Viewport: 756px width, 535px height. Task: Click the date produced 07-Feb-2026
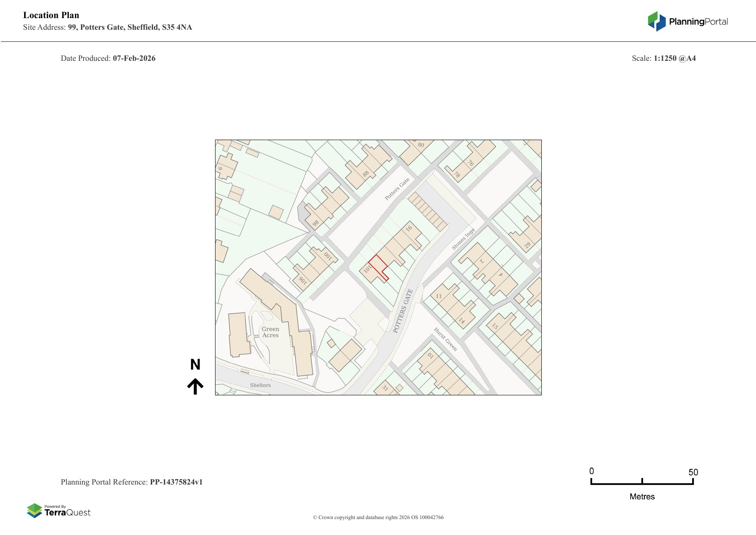(x=134, y=58)
